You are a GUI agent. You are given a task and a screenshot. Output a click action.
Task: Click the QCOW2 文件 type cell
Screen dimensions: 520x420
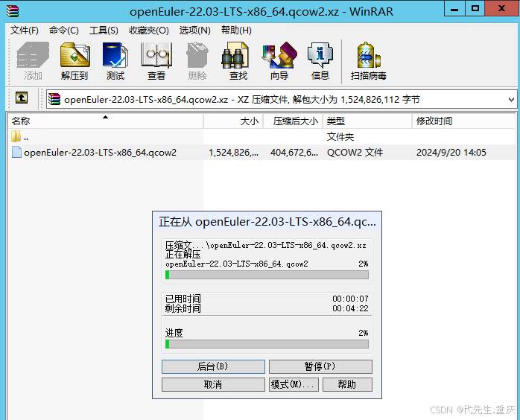tap(355, 153)
